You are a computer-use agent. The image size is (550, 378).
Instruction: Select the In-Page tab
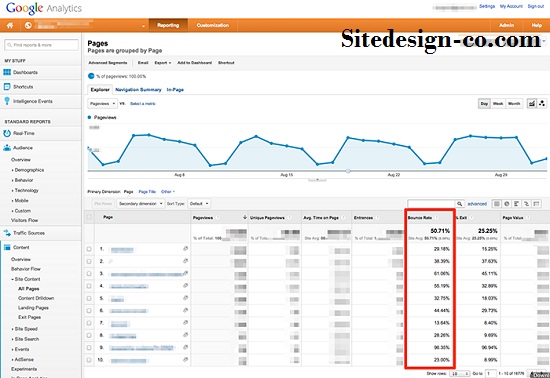click(175, 90)
